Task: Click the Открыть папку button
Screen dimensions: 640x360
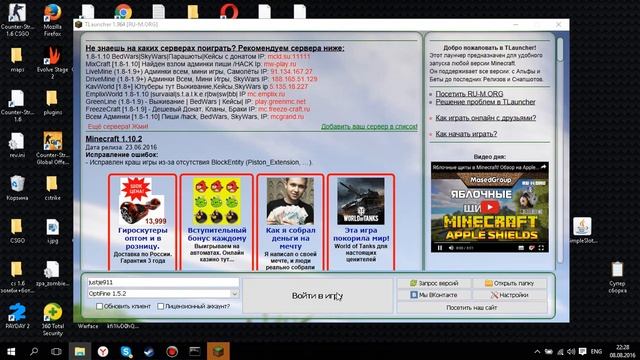Action: click(510, 283)
